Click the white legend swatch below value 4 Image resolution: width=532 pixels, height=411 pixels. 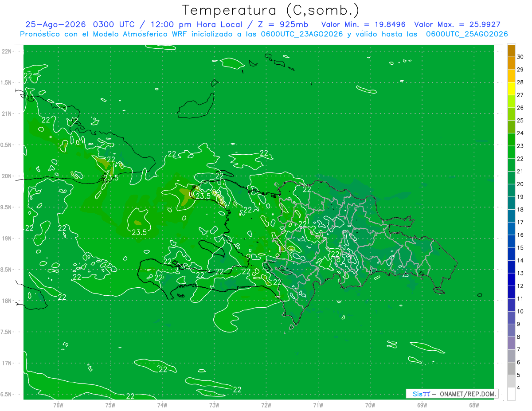tap(511, 394)
